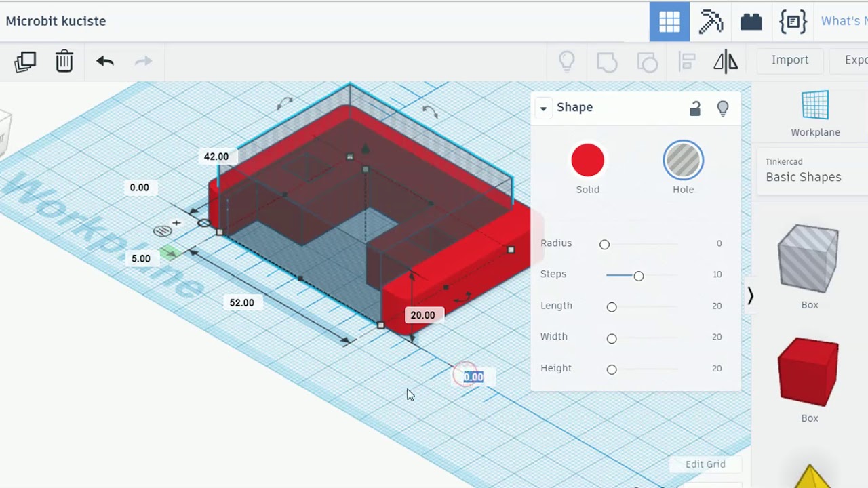Click the Align tool icon

point(687,62)
